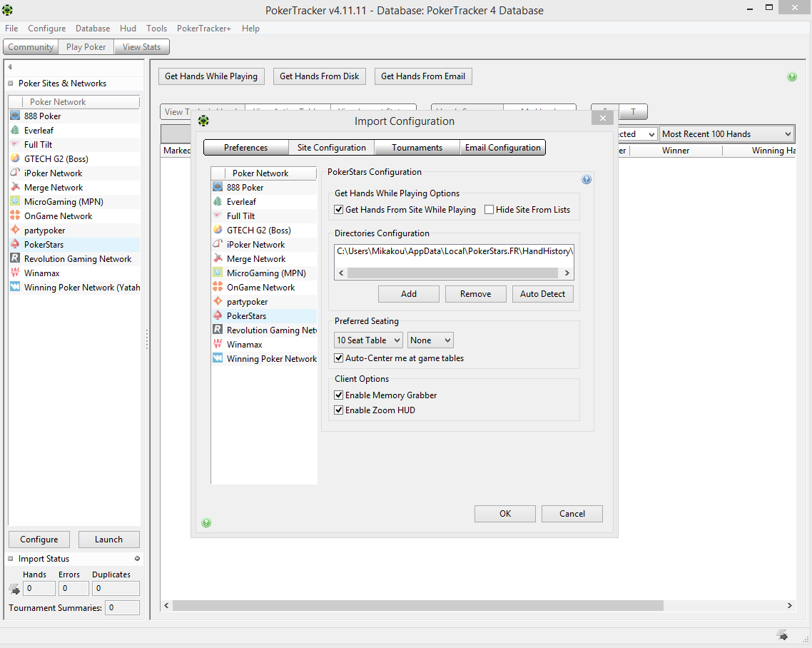This screenshot has width=812, height=648.
Task: Click the Configure button in the sidebar
Action: tap(39, 540)
